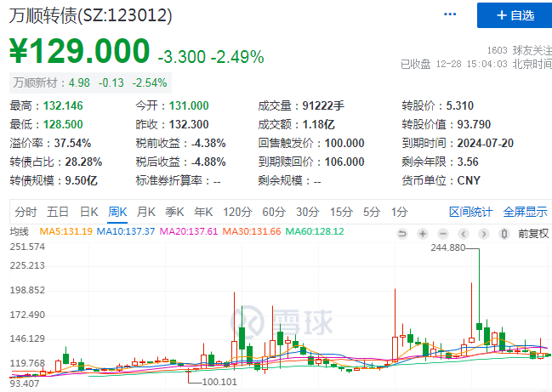
Task: Click the MA60:128.12 indicator label
Action: click(315, 231)
